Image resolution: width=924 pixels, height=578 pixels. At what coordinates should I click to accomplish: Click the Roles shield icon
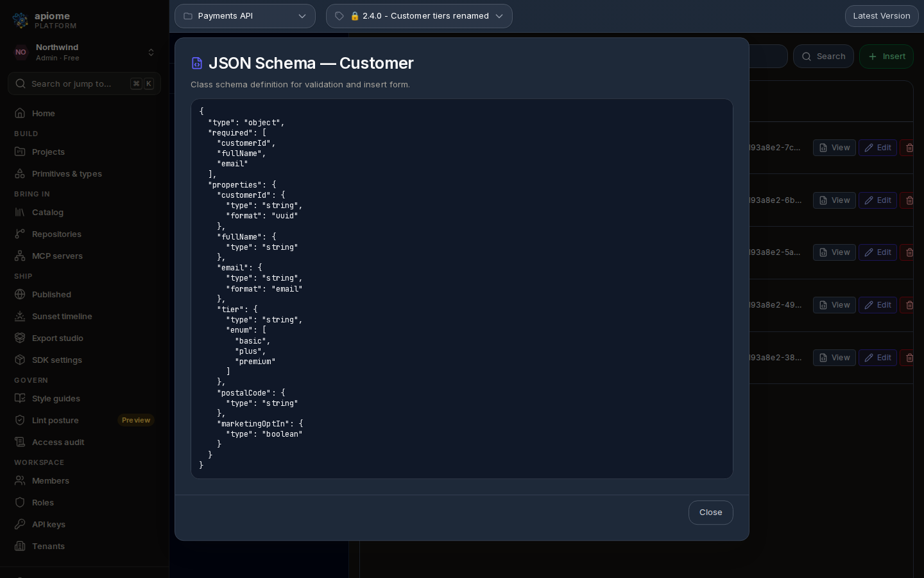coord(20,502)
